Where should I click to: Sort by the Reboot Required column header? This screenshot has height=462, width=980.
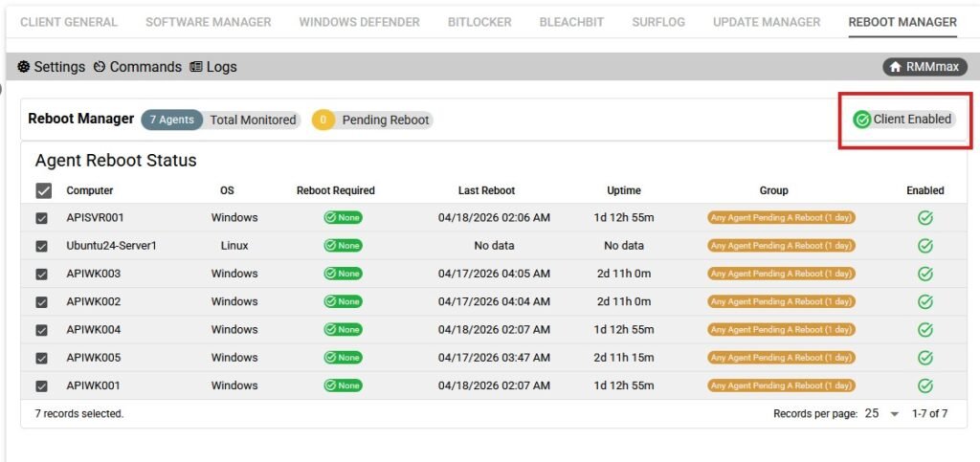336,190
